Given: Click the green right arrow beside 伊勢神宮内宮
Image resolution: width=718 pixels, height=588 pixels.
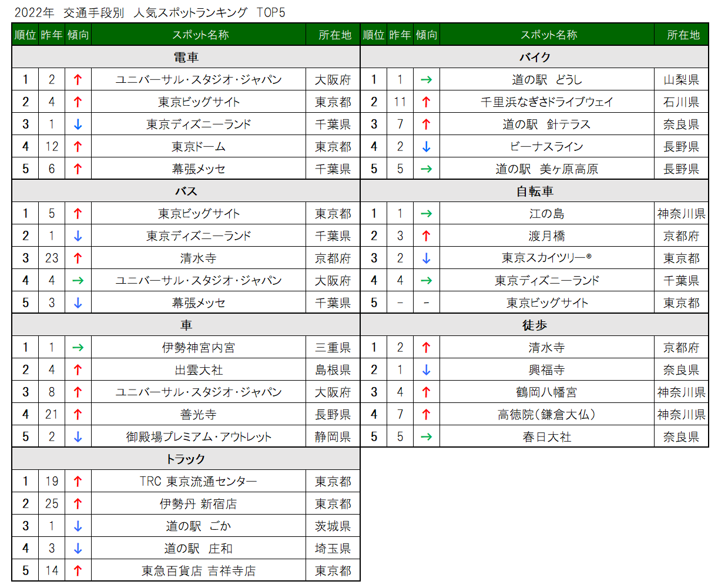Looking at the screenshot, I should pos(78,348).
